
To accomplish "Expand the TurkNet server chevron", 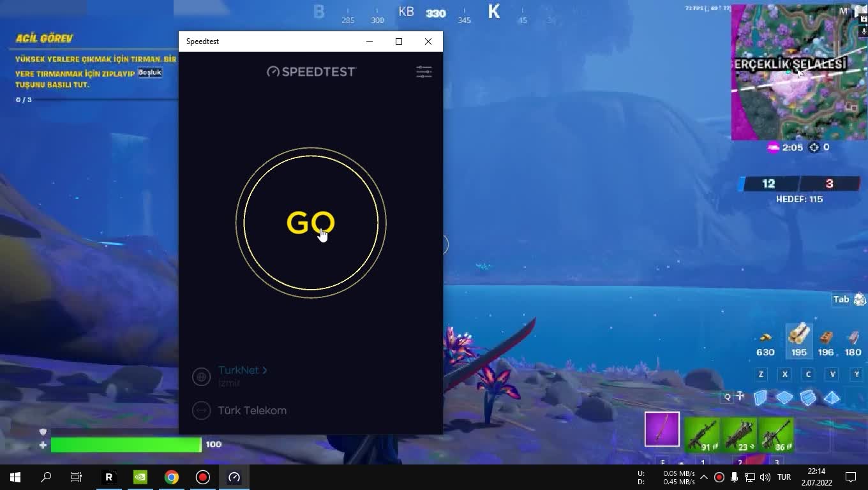I will point(265,370).
